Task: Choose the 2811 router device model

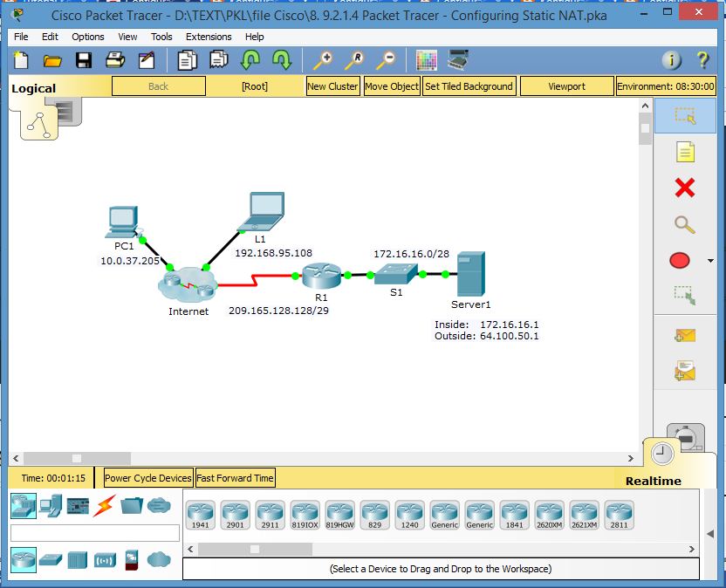Action: point(619,515)
